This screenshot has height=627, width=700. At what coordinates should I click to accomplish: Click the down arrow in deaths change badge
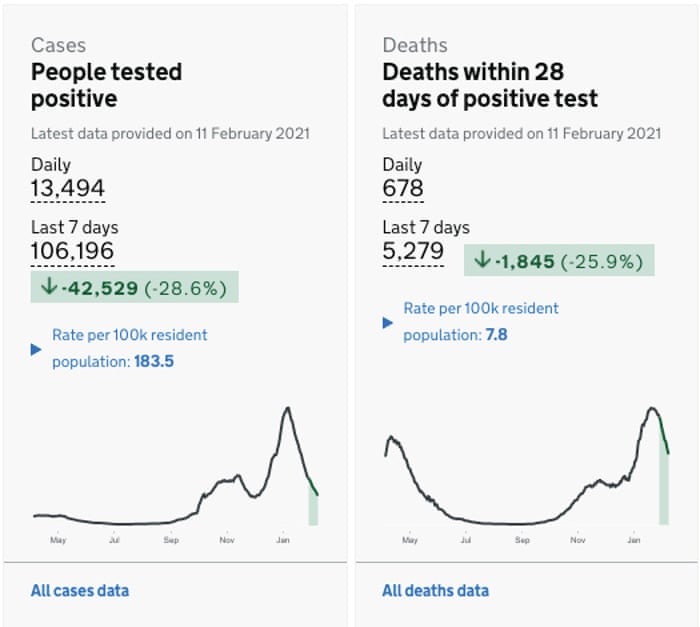point(482,260)
